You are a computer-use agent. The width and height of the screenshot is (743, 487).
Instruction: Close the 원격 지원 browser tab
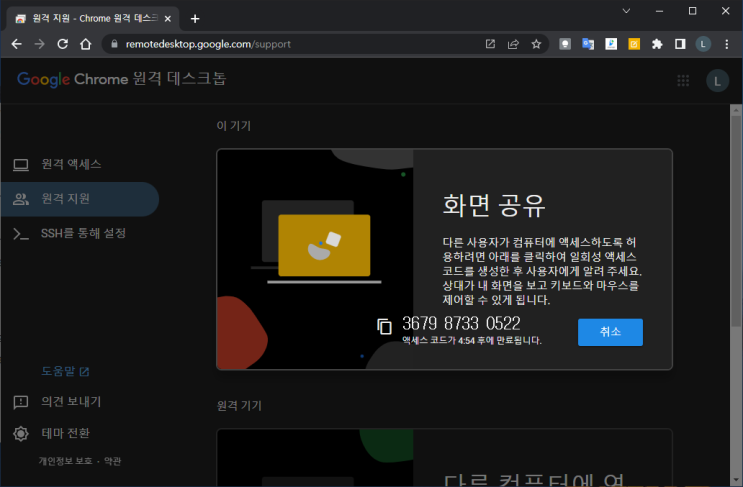click(168, 18)
